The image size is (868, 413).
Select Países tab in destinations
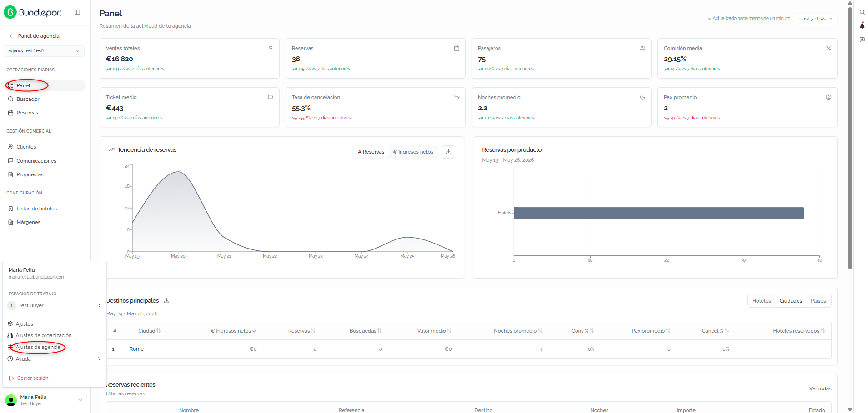(818, 301)
